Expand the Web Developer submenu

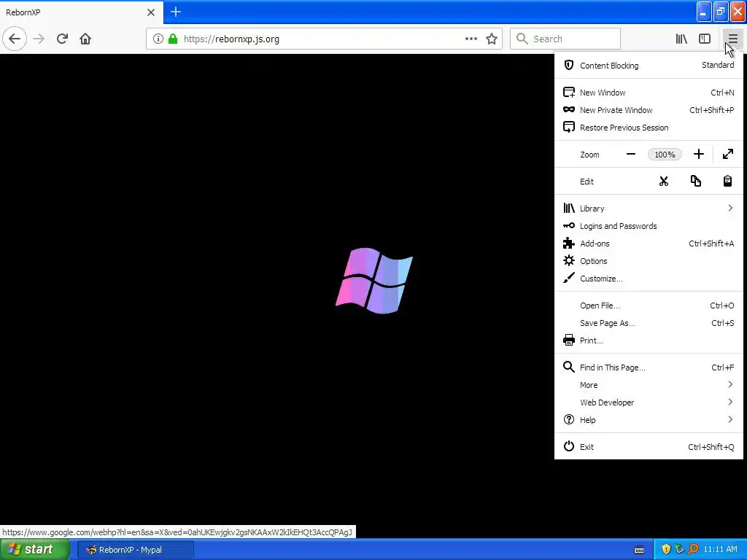649,402
